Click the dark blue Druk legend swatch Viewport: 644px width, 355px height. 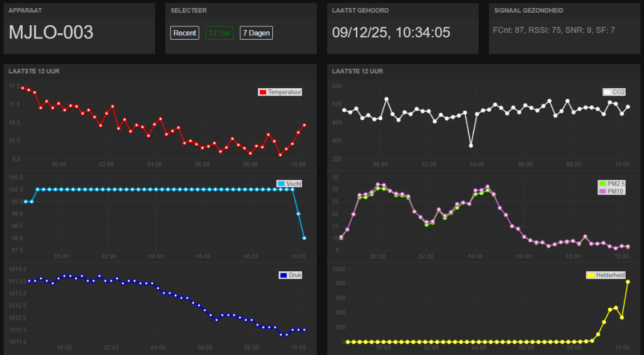tap(283, 275)
